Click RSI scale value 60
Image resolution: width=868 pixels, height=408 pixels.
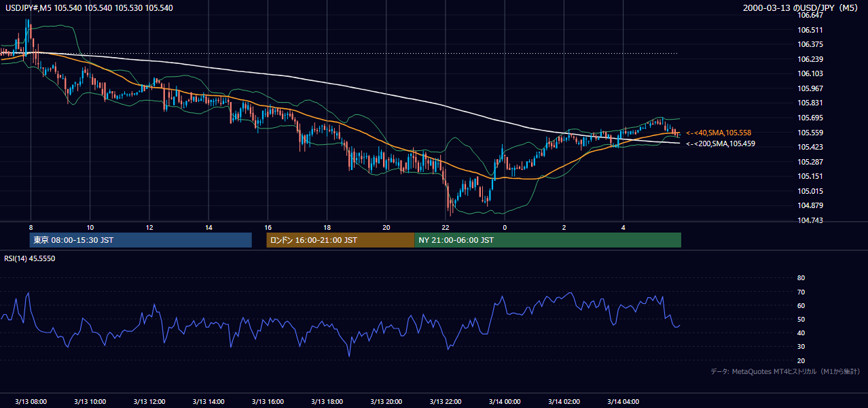click(x=801, y=305)
